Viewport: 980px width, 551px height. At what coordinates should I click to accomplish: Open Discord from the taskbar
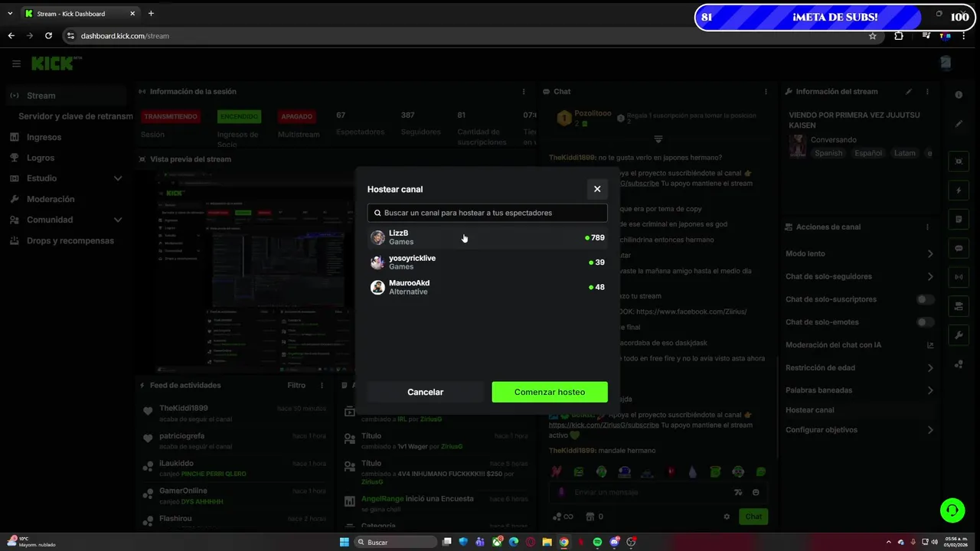(x=614, y=542)
